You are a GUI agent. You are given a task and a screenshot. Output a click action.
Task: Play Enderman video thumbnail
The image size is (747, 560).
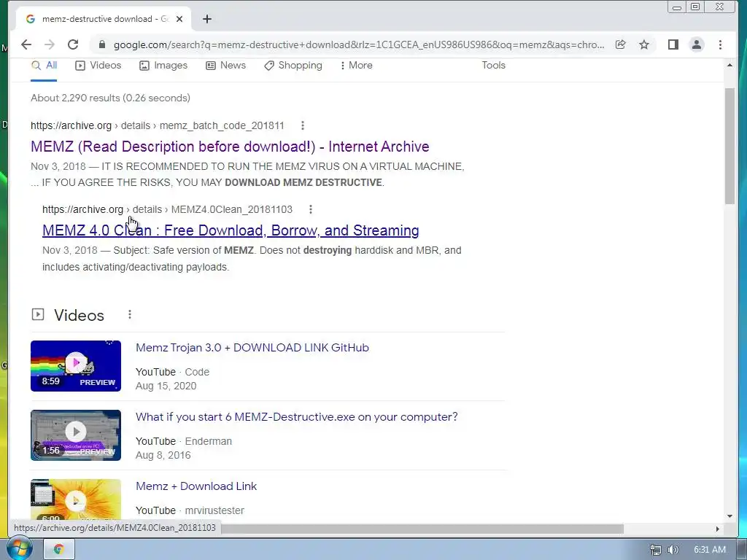coord(76,435)
